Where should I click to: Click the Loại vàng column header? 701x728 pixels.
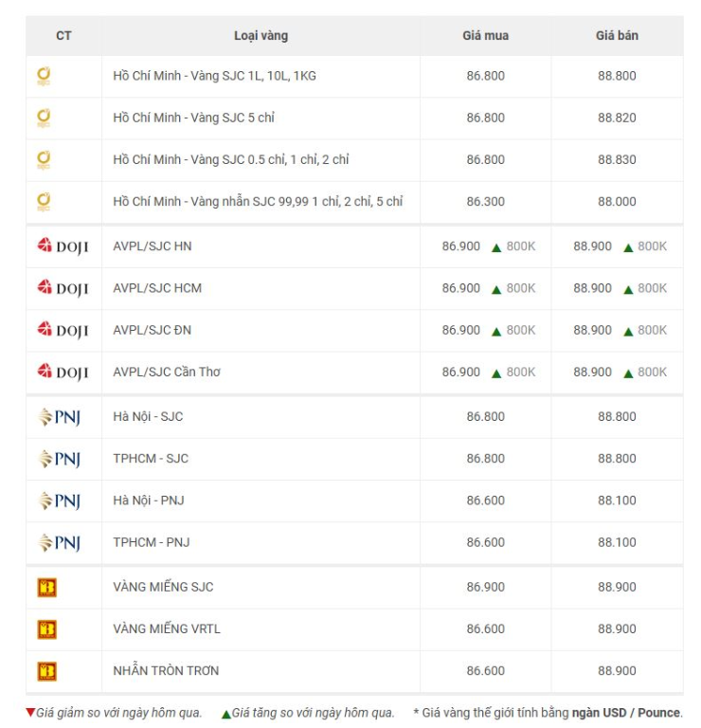click(261, 36)
